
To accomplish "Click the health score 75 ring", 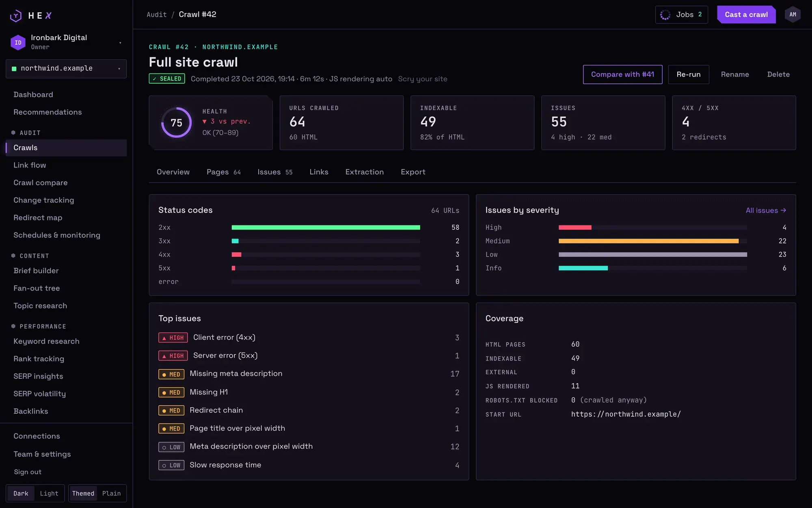I will (176, 123).
